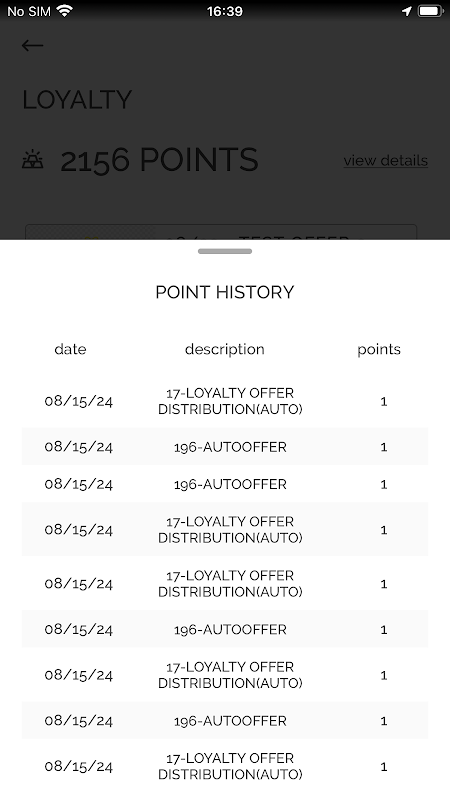Select last 17-LOYALTY OFFER DISTRIBUTION(AUTO) row
This screenshot has height=800, width=450.
point(225,766)
